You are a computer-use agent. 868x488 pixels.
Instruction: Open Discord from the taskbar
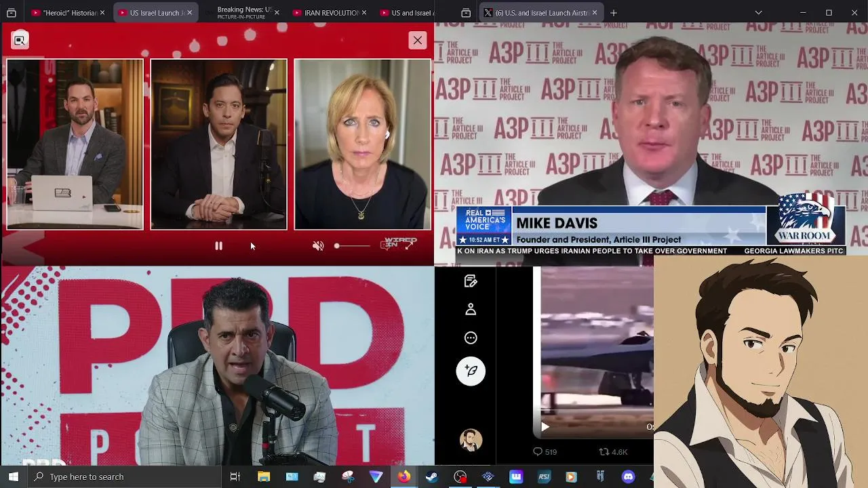(628, 476)
